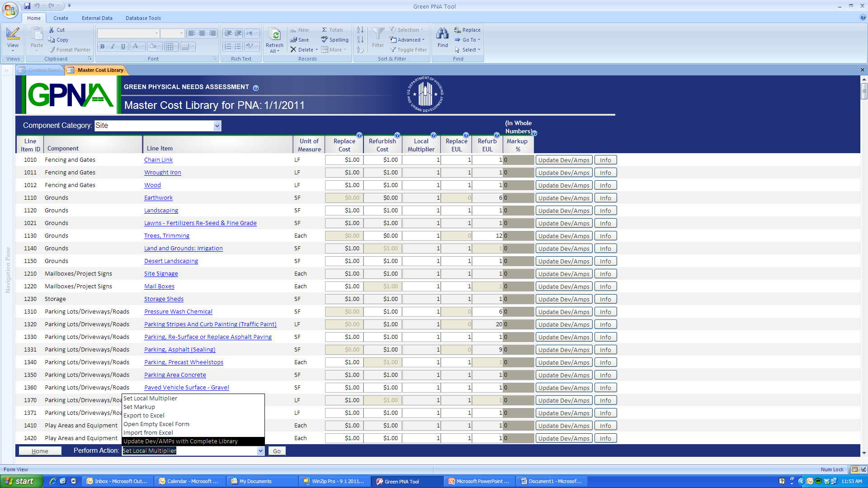Expand the Navigation Pane chevron

pyautogui.click(x=7, y=70)
